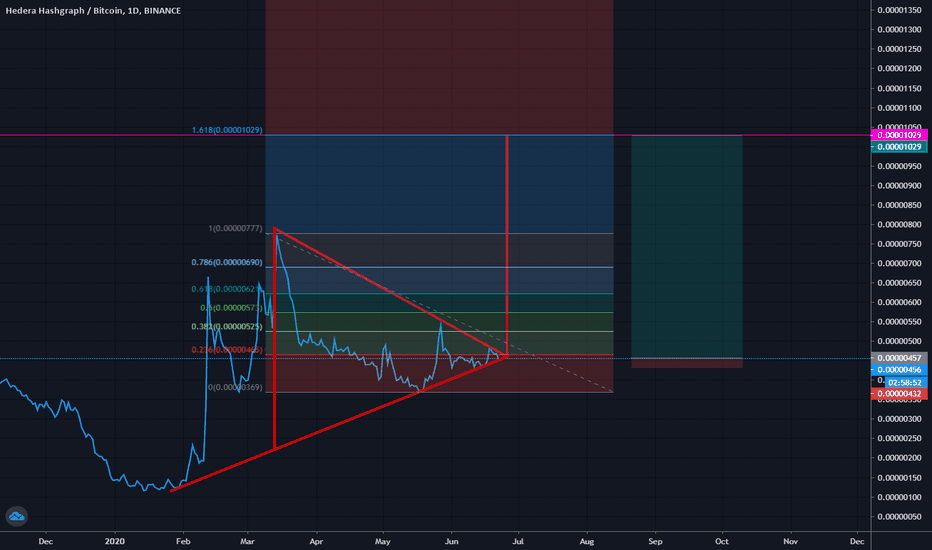Click the Feb label on time axis
Screen dimensions: 932x550
[183, 541]
